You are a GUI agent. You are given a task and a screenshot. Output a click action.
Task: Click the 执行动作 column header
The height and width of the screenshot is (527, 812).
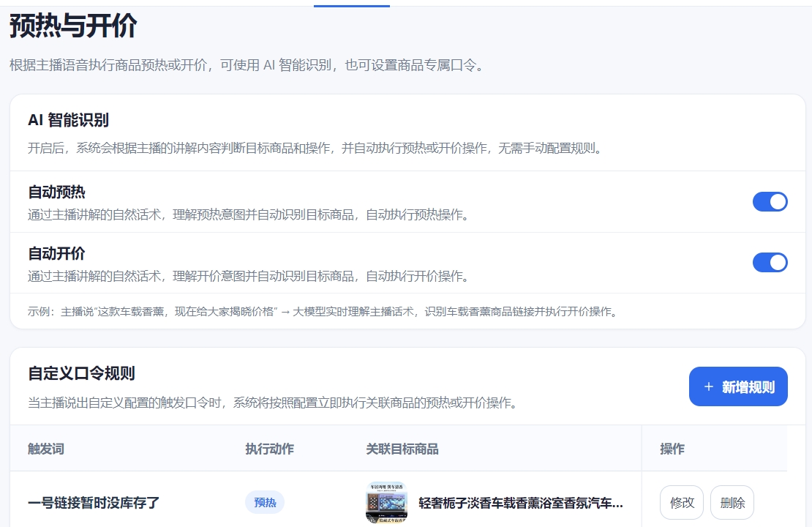click(269, 449)
